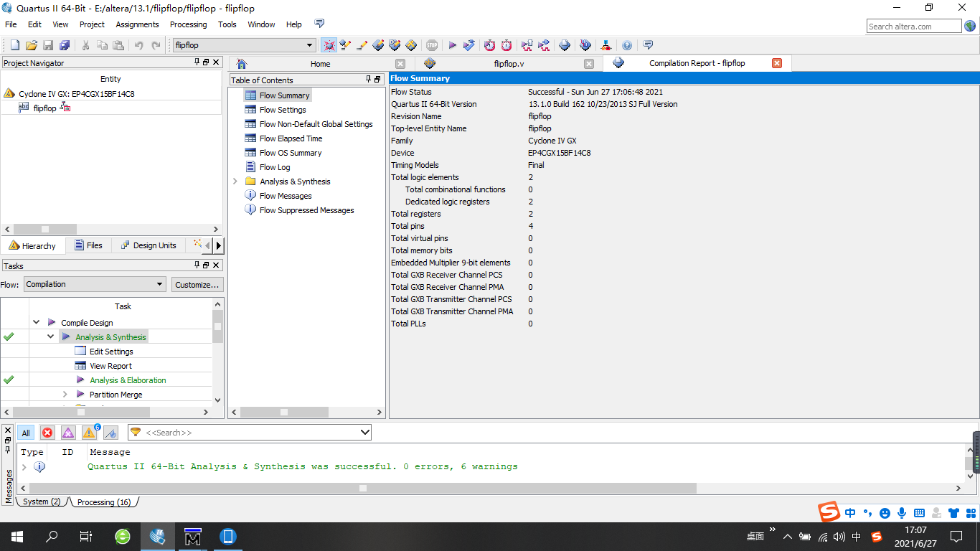Toggle the All messages filter
Image resolution: width=980 pixels, height=551 pixels.
26,433
